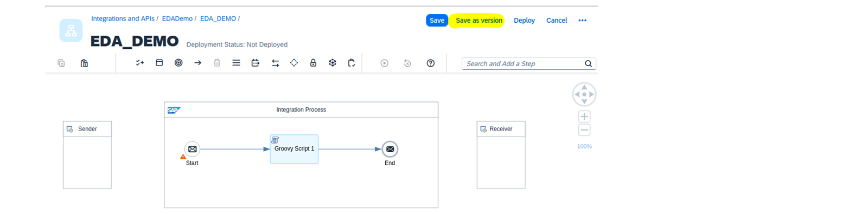Click the EDA_DEMO page title
The width and height of the screenshot is (868, 214).
click(135, 41)
